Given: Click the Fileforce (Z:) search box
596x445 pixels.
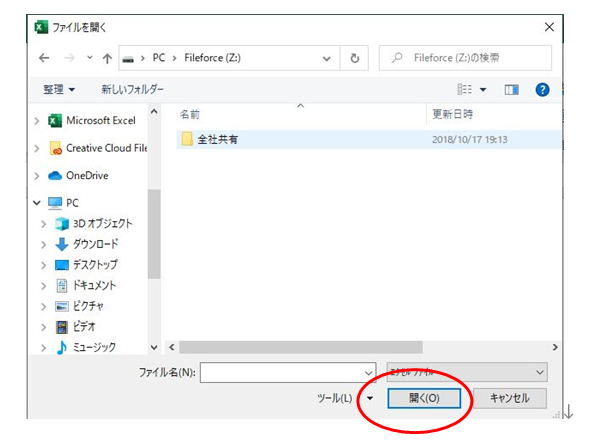Looking at the screenshot, I should (x=465, y=58).
